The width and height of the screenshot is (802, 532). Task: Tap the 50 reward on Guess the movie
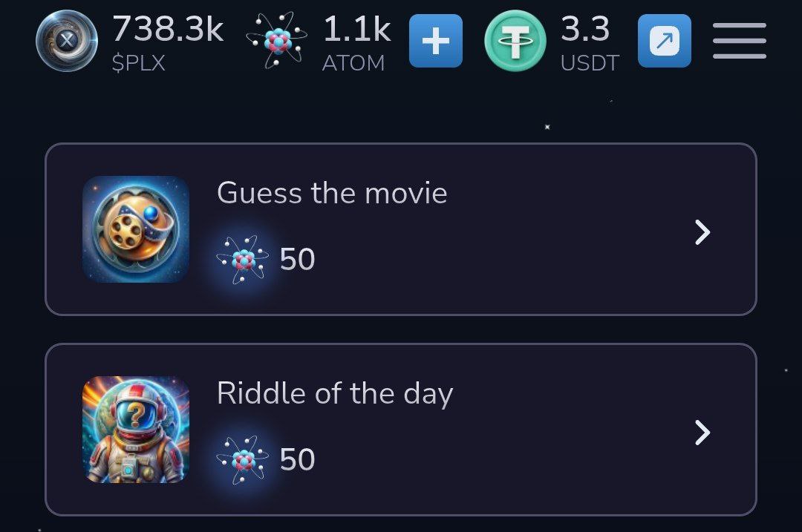297,259
